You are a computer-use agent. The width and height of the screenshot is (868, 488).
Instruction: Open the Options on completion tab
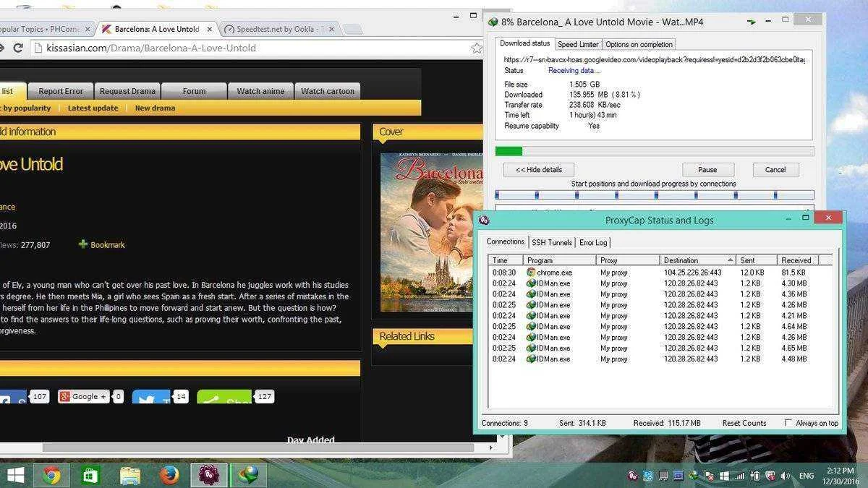tap(639, 44)
